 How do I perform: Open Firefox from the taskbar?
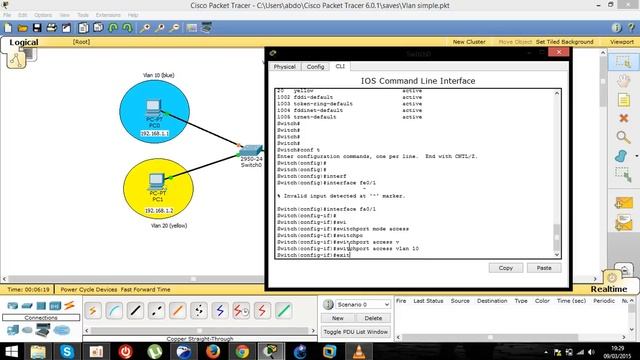pos(213,351)
